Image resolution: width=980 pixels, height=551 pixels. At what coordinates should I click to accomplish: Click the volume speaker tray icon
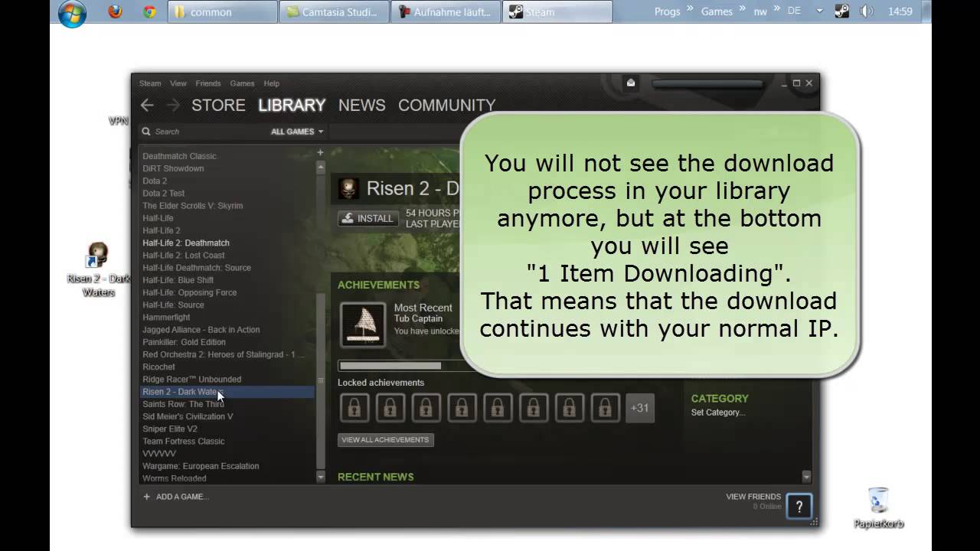coord(866,11)
